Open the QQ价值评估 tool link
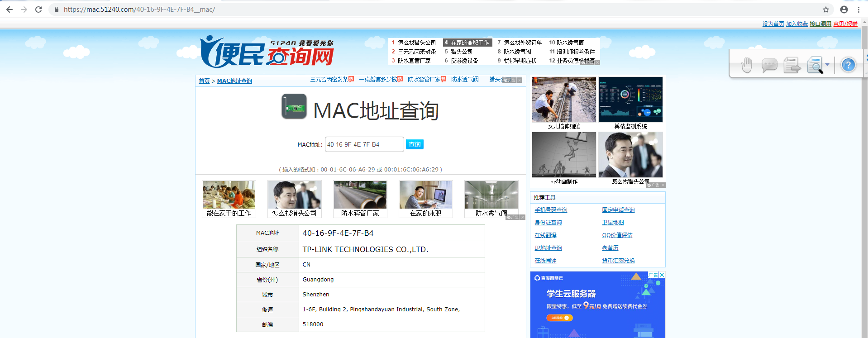Viewport: 868px width, 338px height. point(617,235)
